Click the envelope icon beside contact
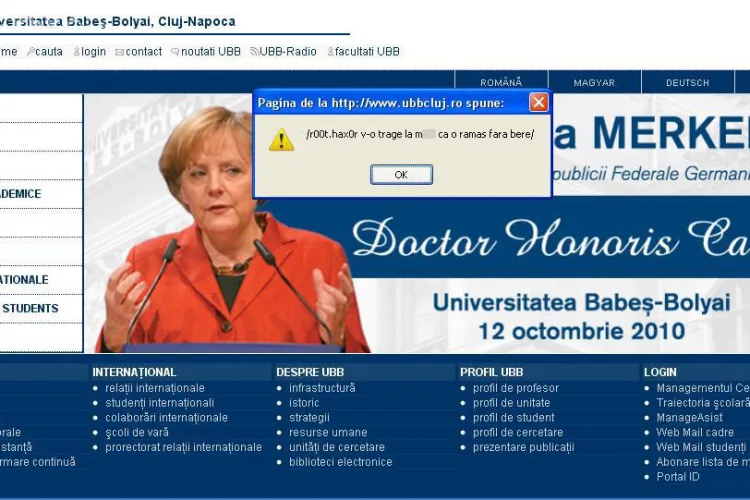 coord(120,52)
